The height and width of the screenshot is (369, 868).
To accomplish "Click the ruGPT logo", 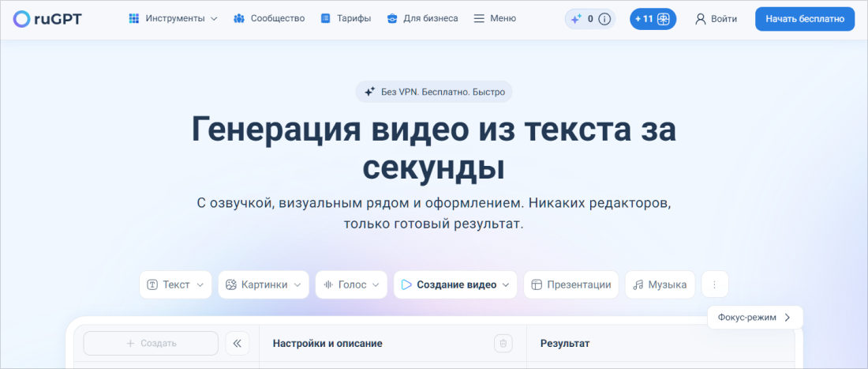I will click(48, 19).
